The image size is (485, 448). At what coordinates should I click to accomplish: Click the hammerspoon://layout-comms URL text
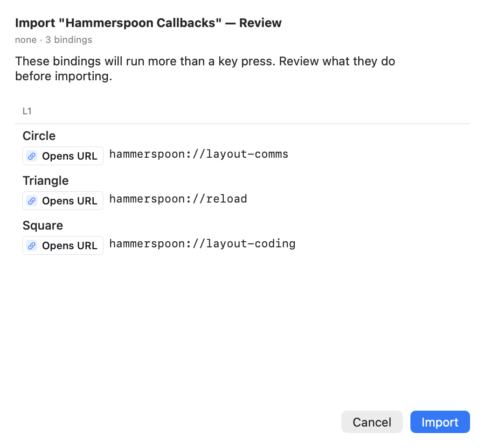click(x=199, y=154)
